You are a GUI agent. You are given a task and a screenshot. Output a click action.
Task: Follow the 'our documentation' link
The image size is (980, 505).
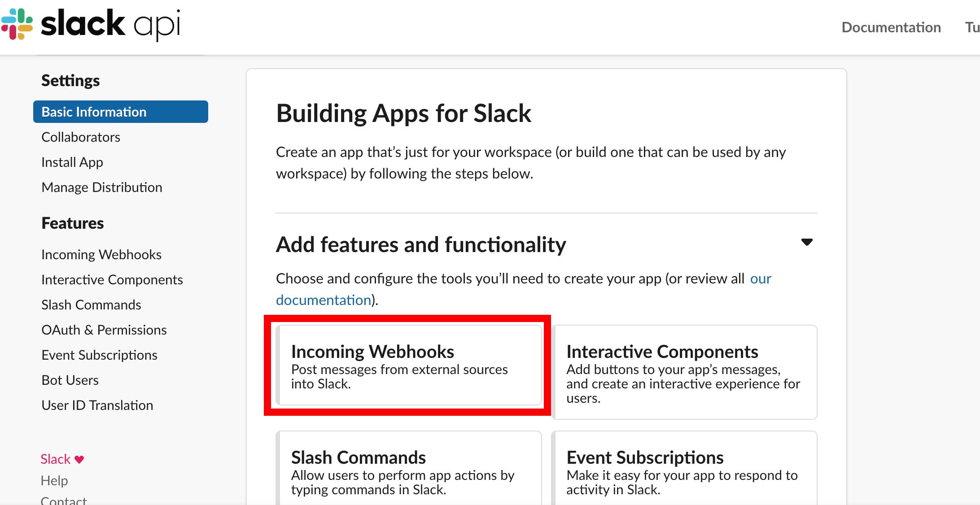click(323, 300)
